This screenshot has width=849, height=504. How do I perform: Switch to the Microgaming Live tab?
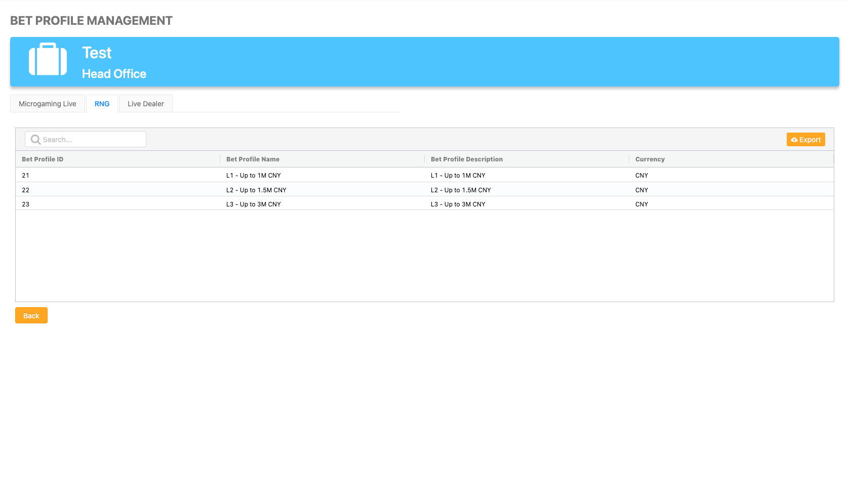pos(48,104)
